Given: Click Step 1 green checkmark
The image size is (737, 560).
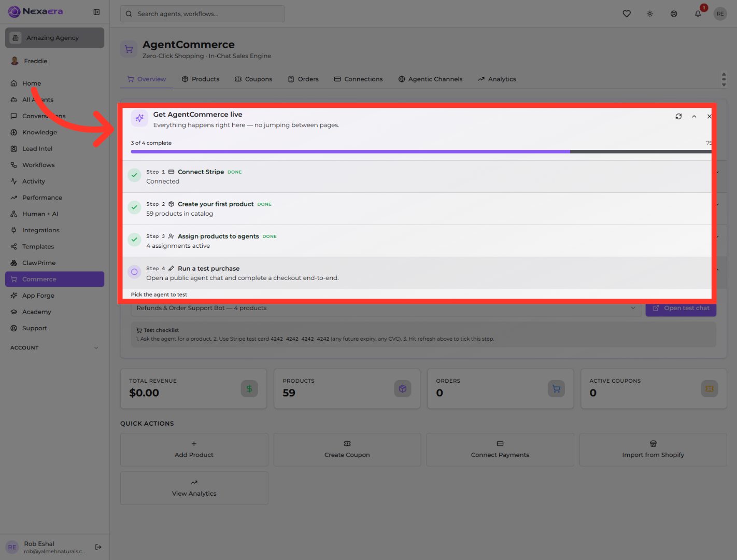Looking at the screenshot, I should (x=134, y=175).
